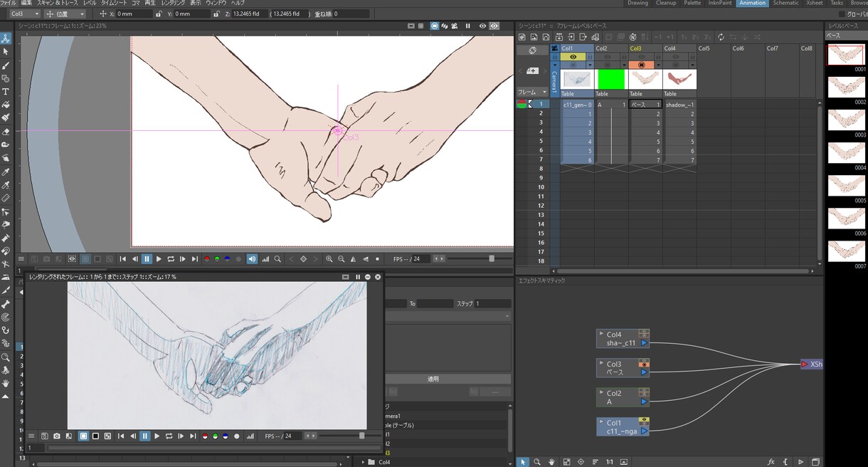The image size is (868, 467).
Task: Go to next frame in flipbook window
Action: click(181, 436)
